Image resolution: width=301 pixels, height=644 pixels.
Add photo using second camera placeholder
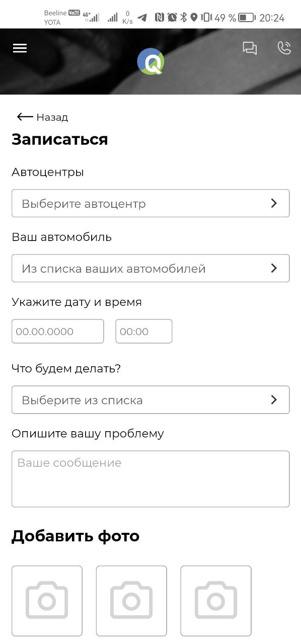point(131,601)
